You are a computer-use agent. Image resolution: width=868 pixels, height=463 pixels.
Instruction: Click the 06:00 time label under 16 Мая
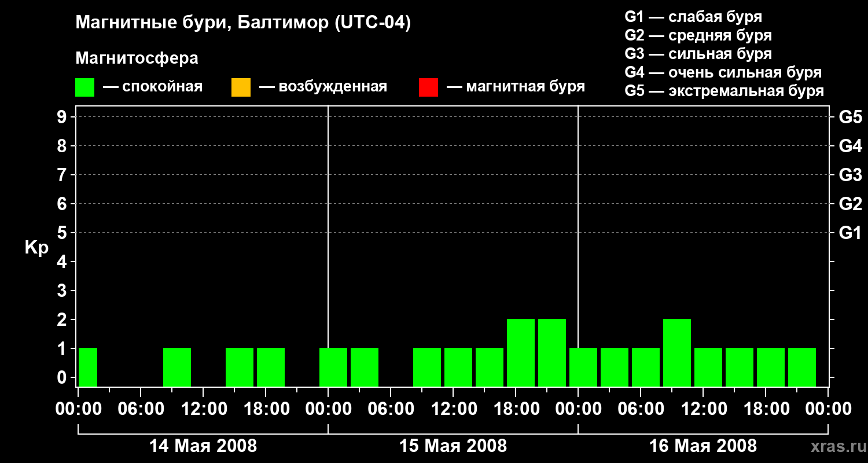(x=641, y=409)
